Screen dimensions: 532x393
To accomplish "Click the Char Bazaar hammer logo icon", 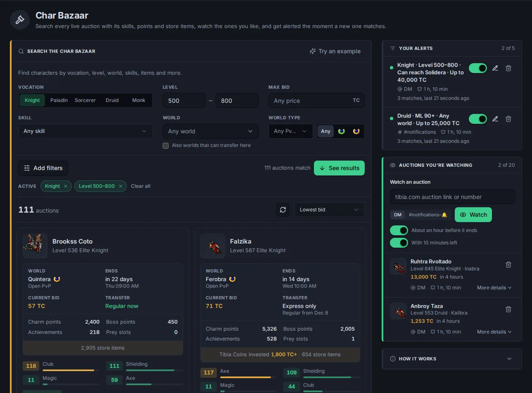I will [x=20, y=20].
